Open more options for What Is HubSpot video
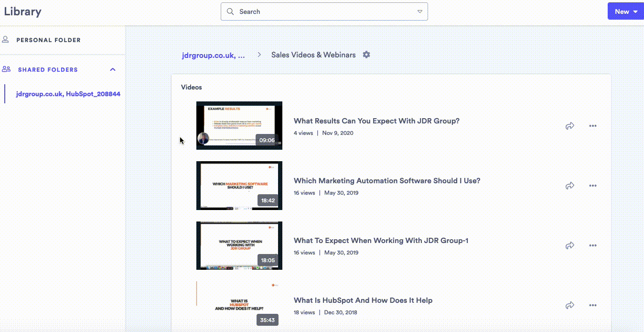 coord(593,305)
